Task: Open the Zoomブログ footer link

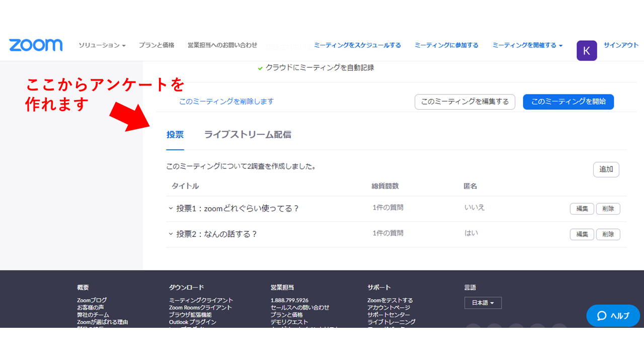Action: [x=92, y=300]
